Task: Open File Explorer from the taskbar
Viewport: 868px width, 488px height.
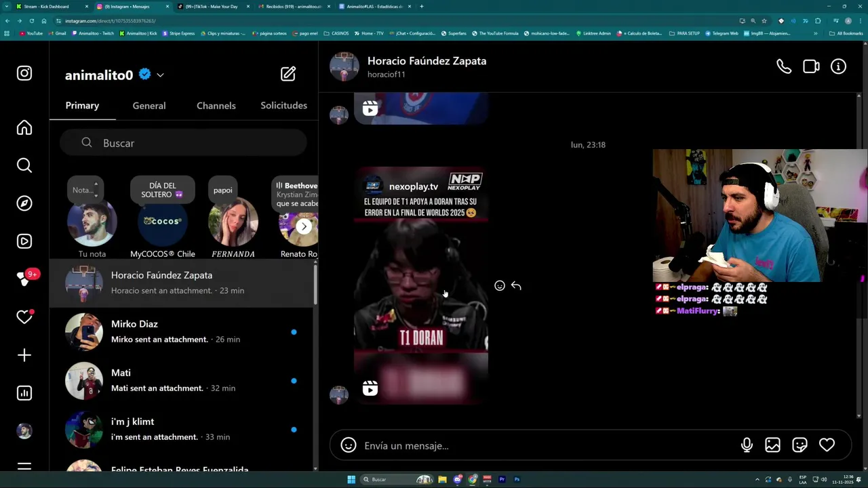Action: [x=442, y=479]
